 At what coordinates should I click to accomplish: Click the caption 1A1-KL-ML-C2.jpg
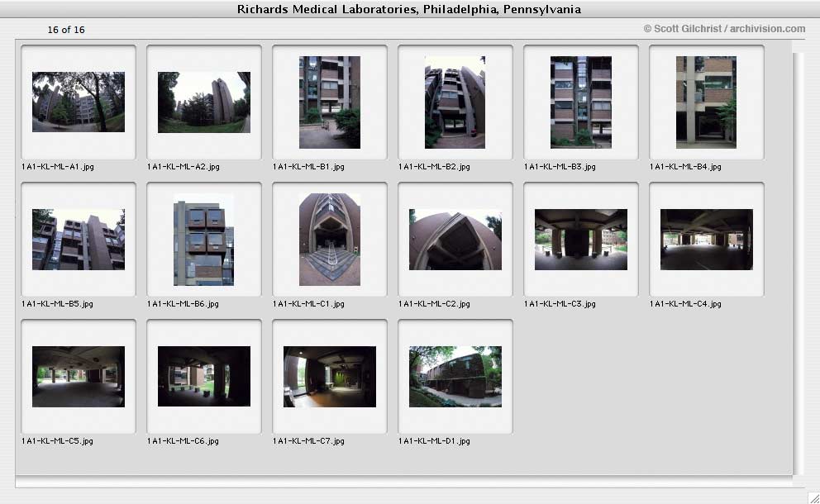(x=434, y=304)
